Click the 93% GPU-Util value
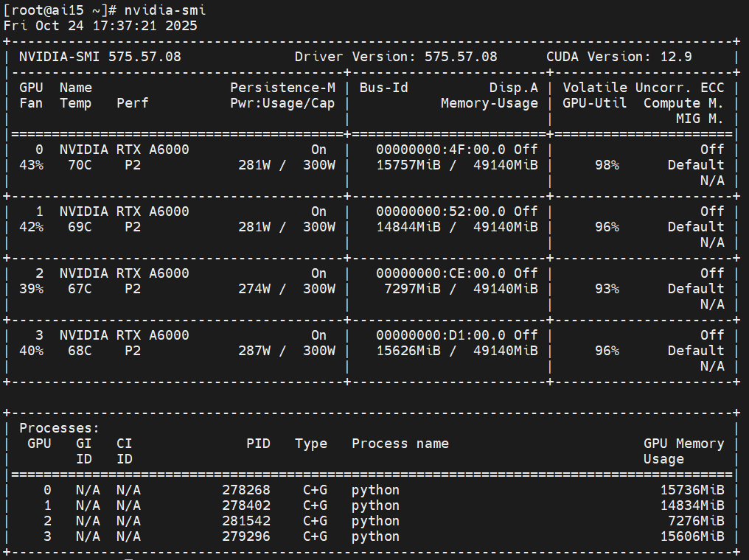Image resolution: width=749 pixels, height=560 pixels. tap(607, 289)
